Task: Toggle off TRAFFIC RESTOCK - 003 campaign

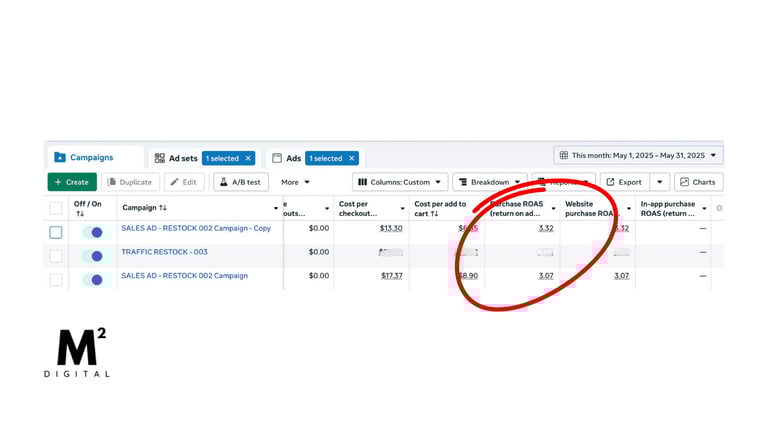Action: tap(93, 256)
